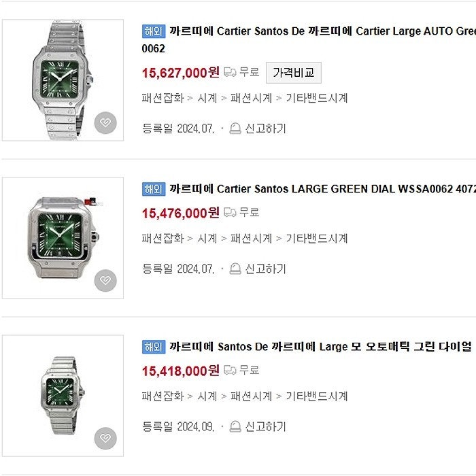Click the 가격비교 button
Viewport: 476px width, 476px height.
[293, 73]
